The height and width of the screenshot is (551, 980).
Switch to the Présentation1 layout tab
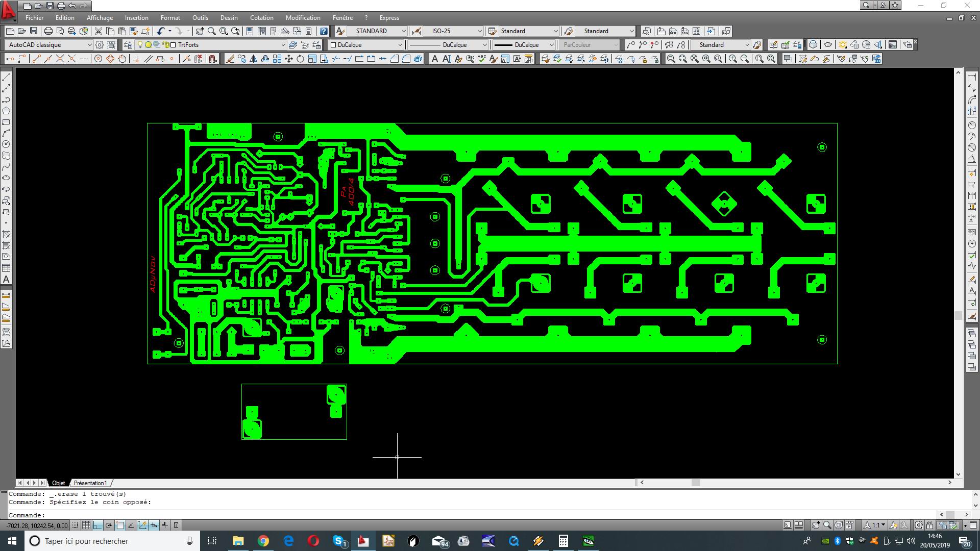(x=90, y=483)
